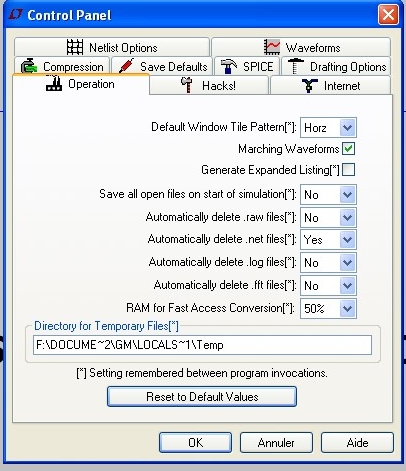Click the Save Defaults red pen icon
The width and height of the screenshot is (406, 471).
[x=126, y=66]
